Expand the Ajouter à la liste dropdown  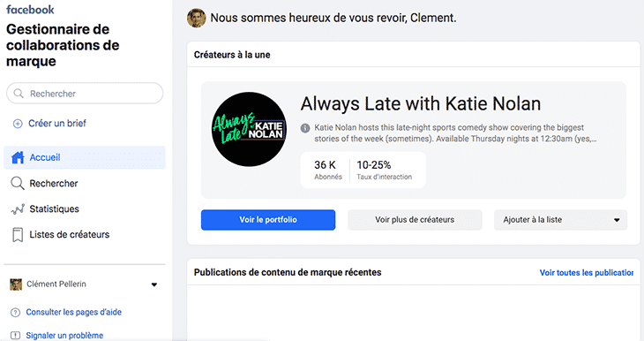(560, 220)
